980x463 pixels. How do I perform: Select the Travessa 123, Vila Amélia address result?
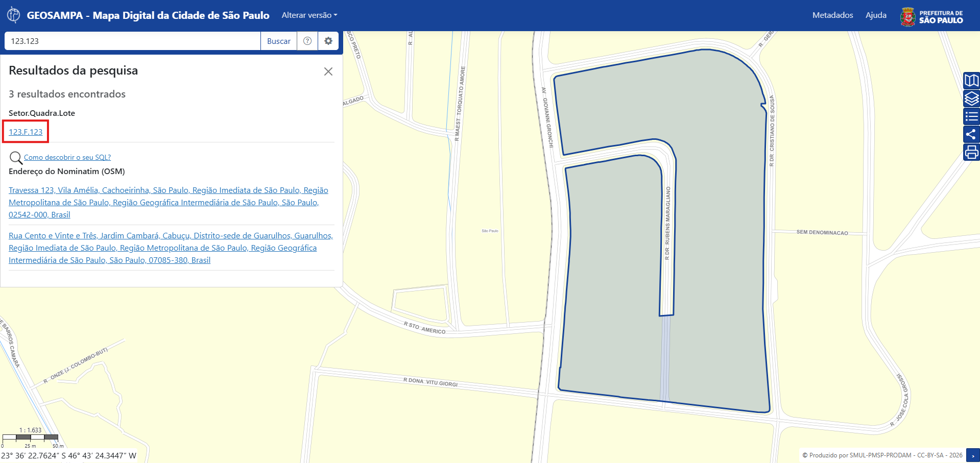click(x=169, y=202)
